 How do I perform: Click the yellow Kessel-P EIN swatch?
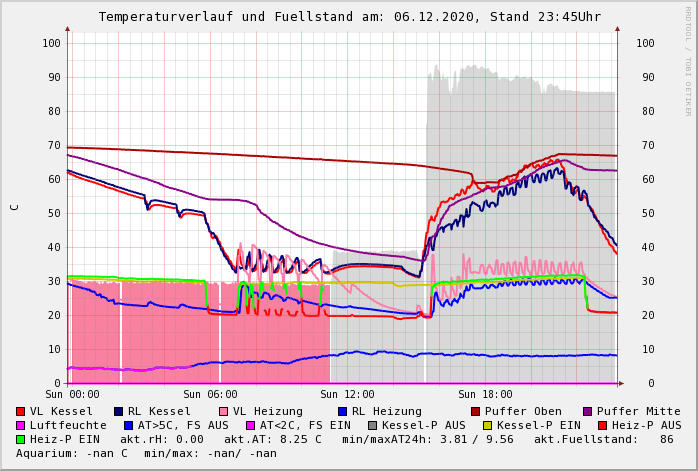pyautogui.click(x=487, y=426)
